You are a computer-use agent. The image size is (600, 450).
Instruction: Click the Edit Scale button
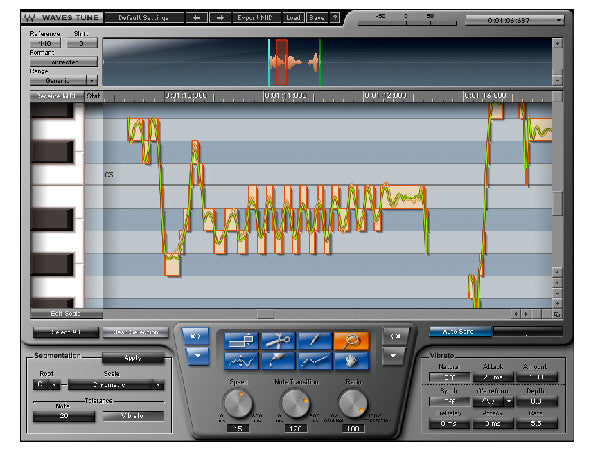66,314
